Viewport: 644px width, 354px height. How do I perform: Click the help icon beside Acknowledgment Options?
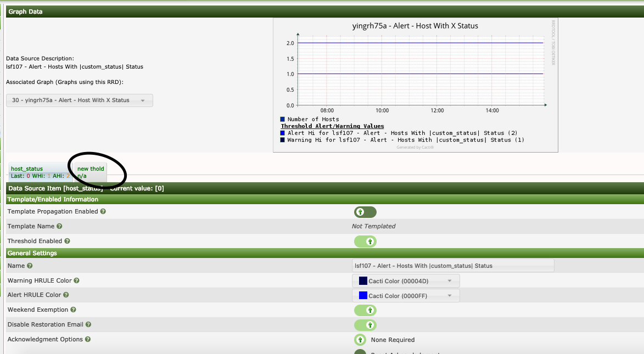88,339
